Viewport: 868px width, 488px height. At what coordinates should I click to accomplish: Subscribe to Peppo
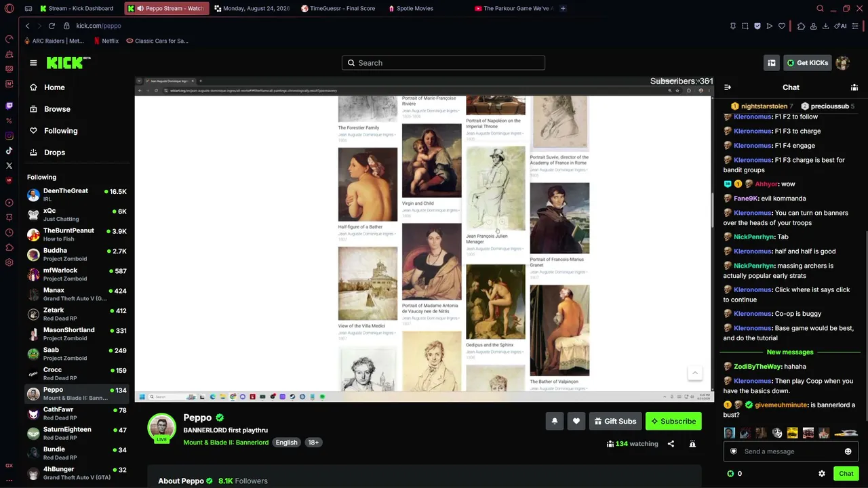673,422
